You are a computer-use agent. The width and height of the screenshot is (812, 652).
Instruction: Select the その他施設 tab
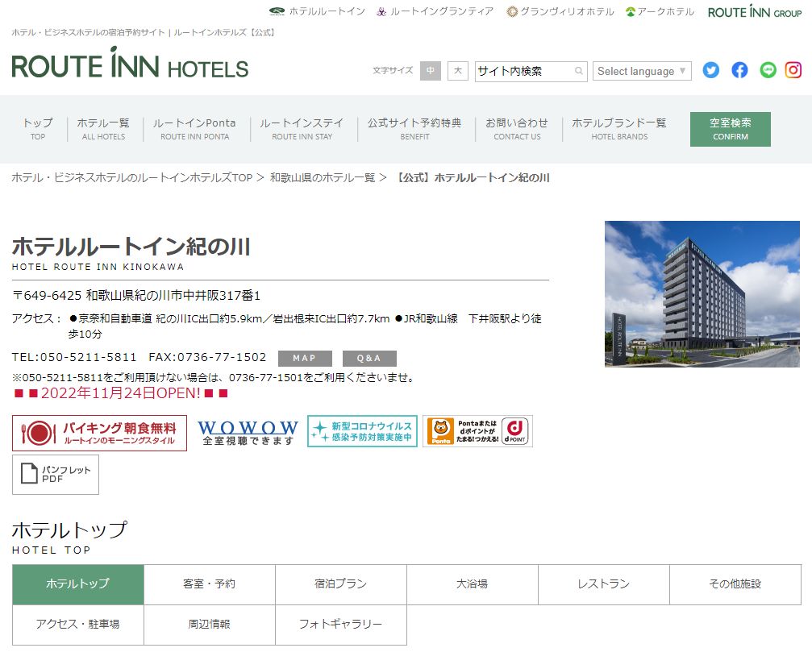[x=735, y=584]
